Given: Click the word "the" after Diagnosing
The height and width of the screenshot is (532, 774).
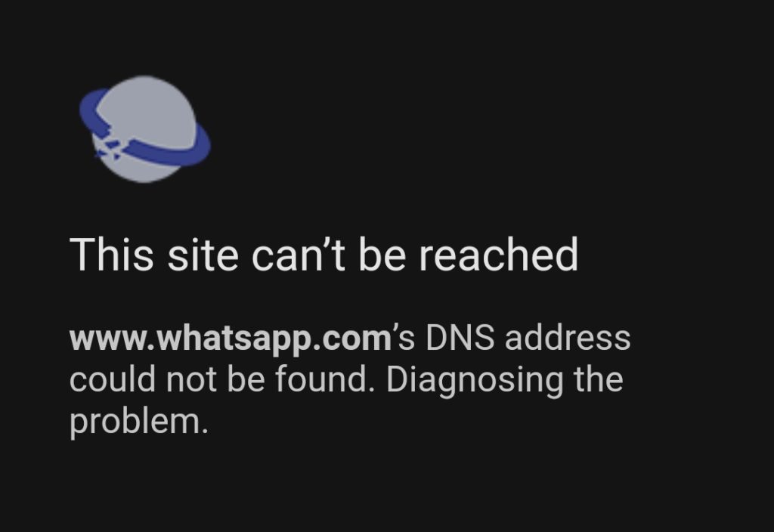Looking at the screenshot, I should point(599,379).
